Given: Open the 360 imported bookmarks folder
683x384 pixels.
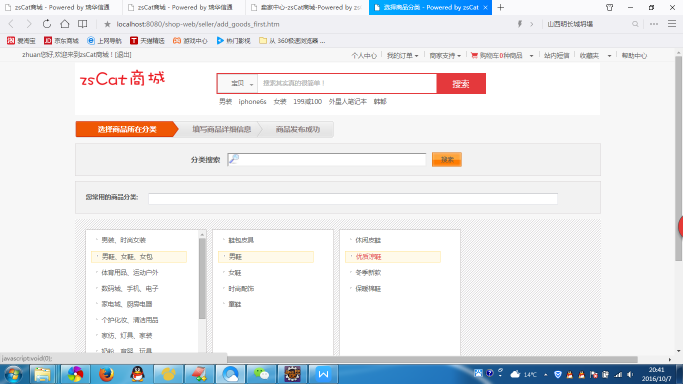Looking at the screenshot, I should (292, 40).
